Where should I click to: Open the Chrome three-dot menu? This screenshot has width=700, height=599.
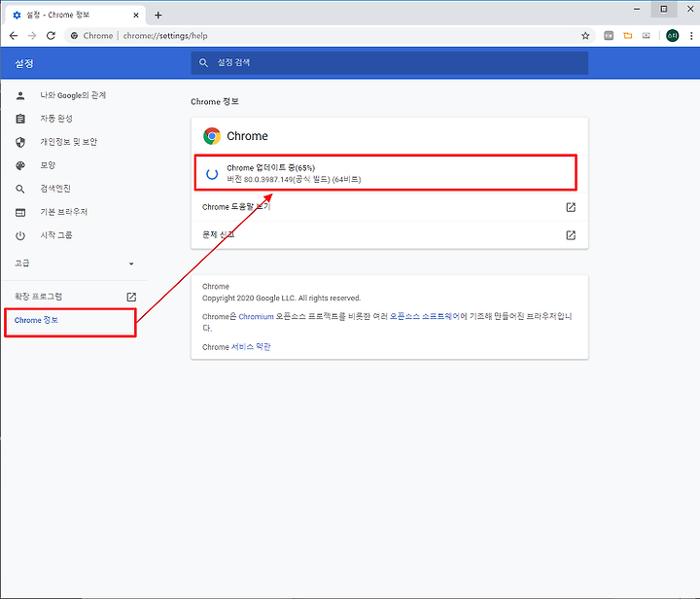click(691, 36)
